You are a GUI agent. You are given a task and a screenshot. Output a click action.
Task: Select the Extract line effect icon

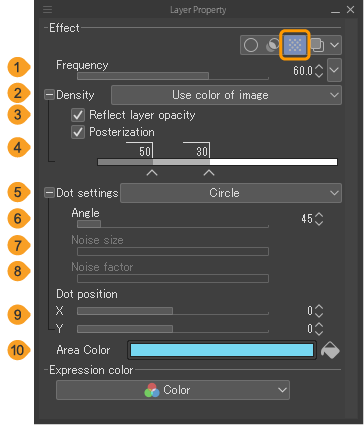pyautogui.click(x=273, y=45)
